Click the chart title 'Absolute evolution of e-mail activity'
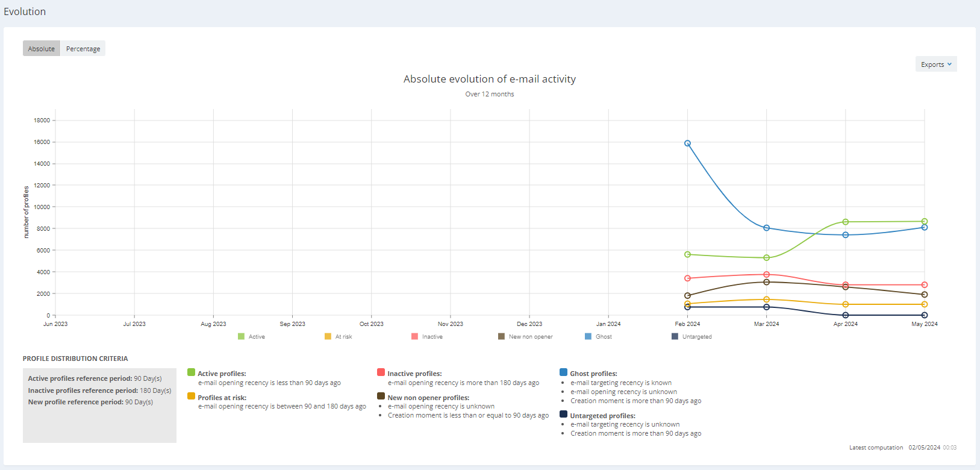The image size is (980, 470). point(490,79)
